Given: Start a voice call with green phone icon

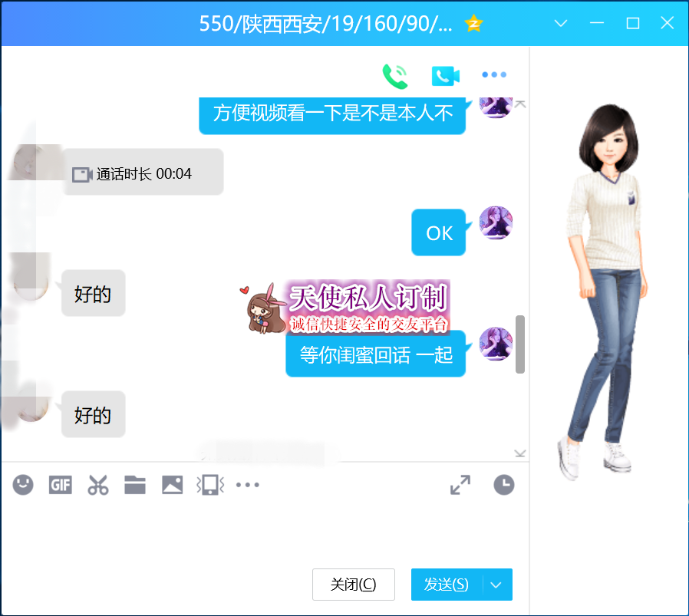Looking at the screenshot, I should click(x=395, y=75).
